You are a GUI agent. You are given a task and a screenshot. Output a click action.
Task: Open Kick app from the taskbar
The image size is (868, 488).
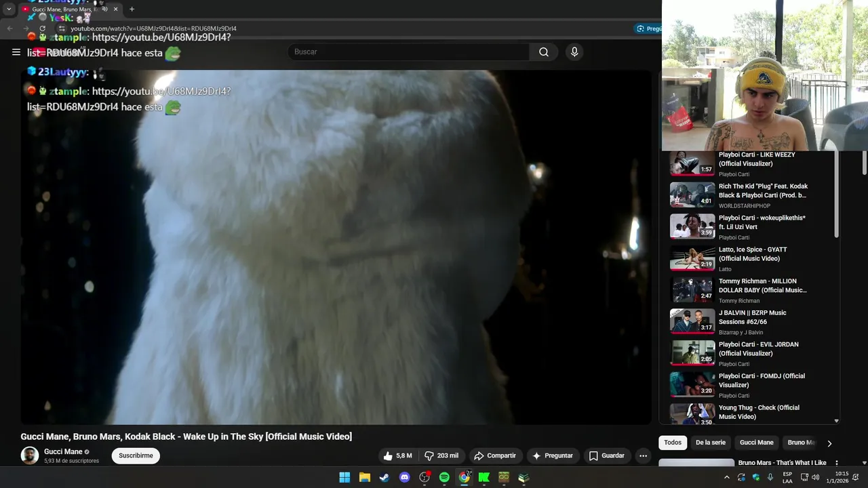[x=484, y=477]
